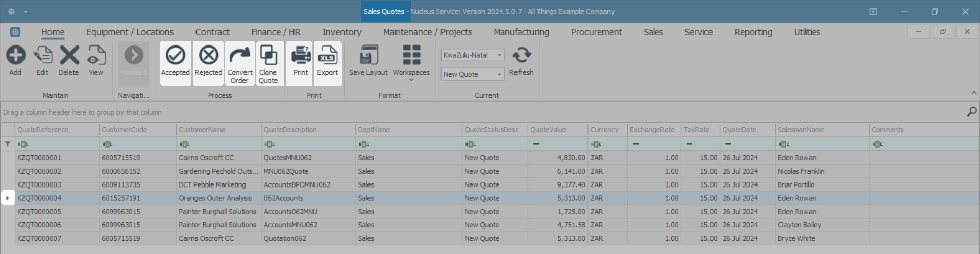Click the Add quote icon
Image resolution: width=980 pixels, height=254 pixels.
pyautogui.click(x=15, y=56)
